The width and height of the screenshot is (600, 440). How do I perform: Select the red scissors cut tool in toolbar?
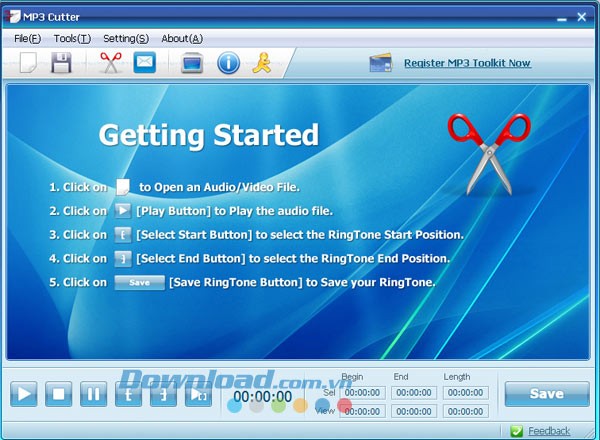click(x=111, y=62)
